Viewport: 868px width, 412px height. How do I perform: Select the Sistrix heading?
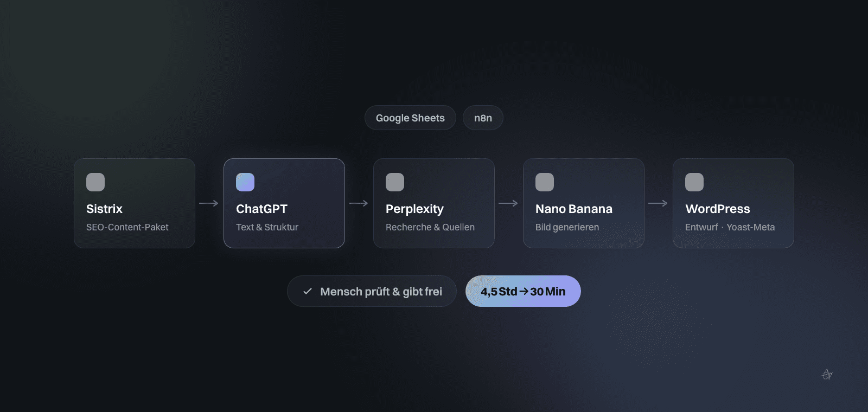pyautogui.click(x=104, y=209)
